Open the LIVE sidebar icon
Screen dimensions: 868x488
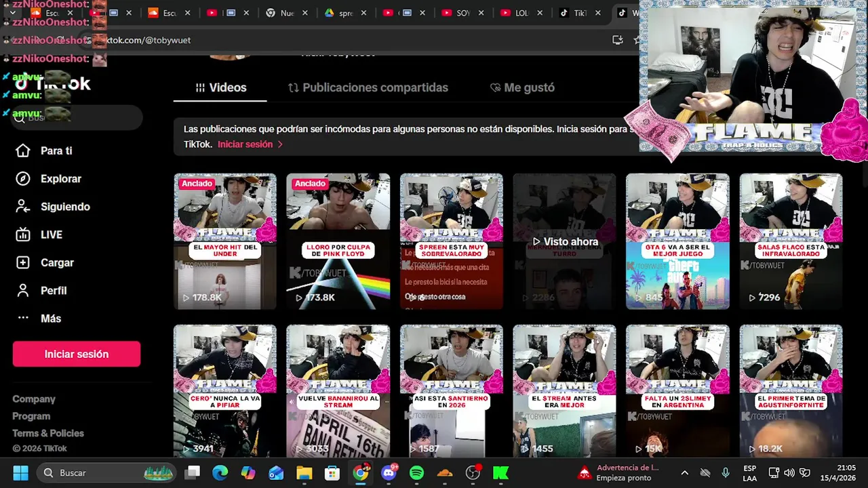pyautogui.click(x=23, y=235)
